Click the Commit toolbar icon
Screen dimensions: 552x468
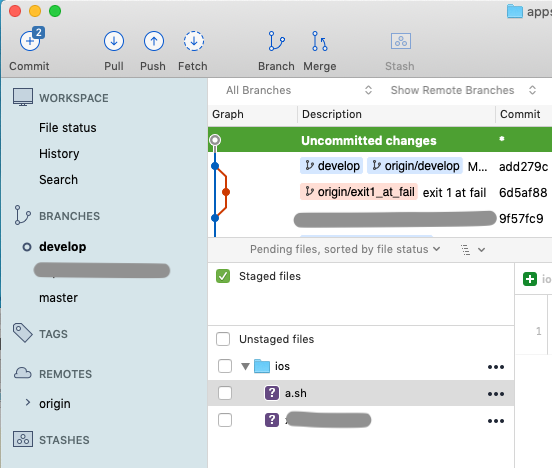(30, 41)
